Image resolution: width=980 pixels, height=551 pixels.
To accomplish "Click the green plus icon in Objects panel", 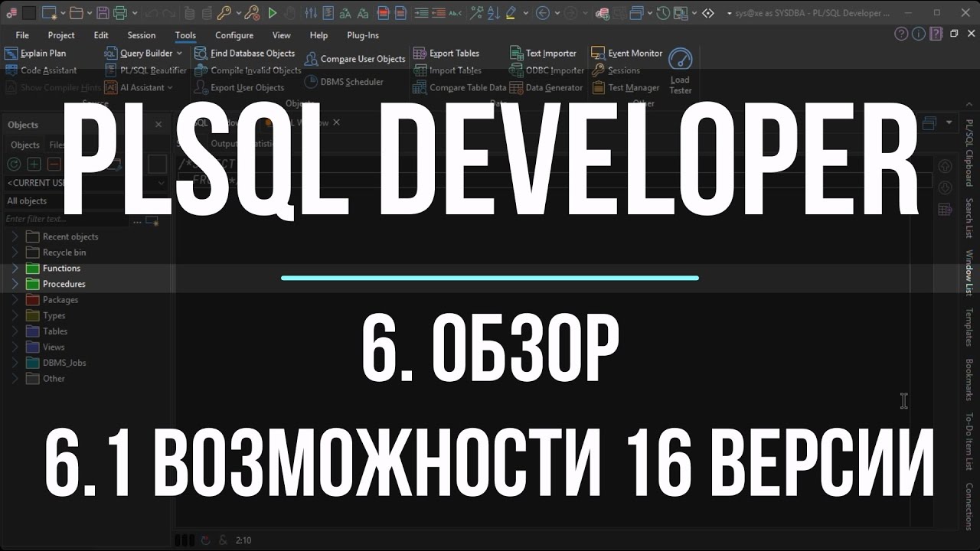I will point(34,164).
